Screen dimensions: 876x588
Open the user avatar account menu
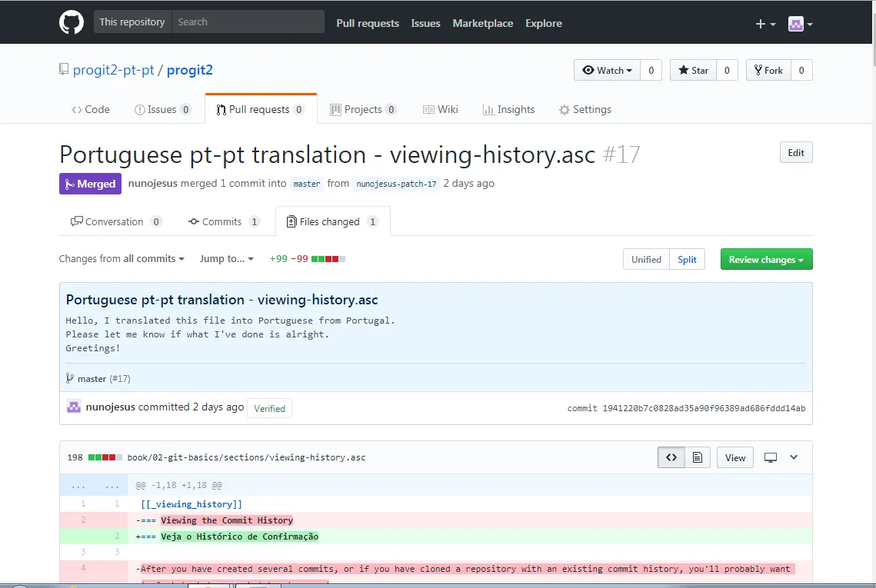tap(800, 24)
